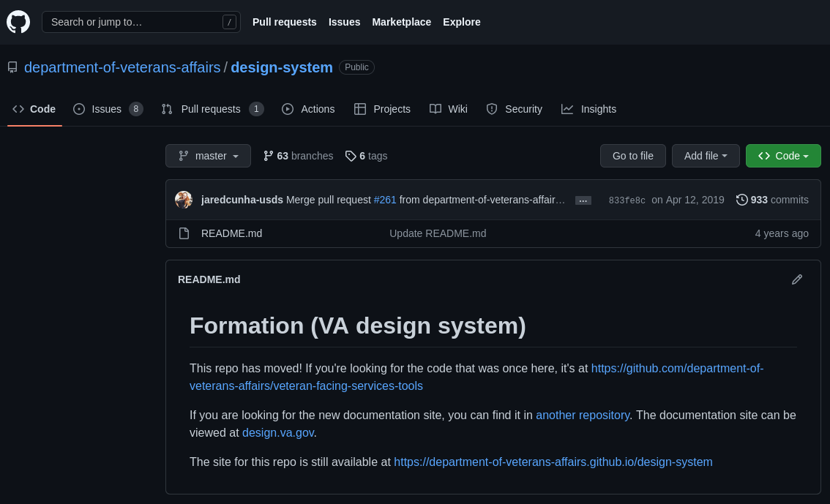Click the repository book icon near breadcrumb
Viewport: 830px width, 504px height.
pos(12,67)
